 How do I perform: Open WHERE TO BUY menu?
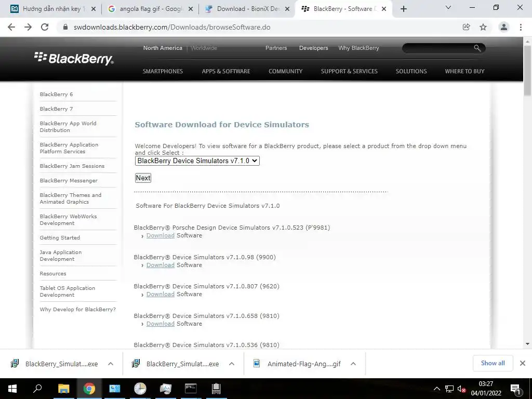(x=464, y=71)
